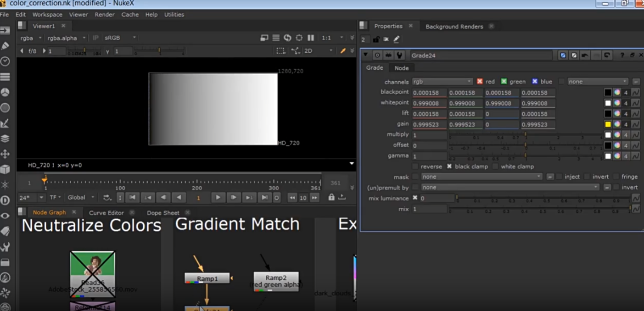The image size is (644, 311).
Task: Click the yellow gain color swatch
Action: 608,124
